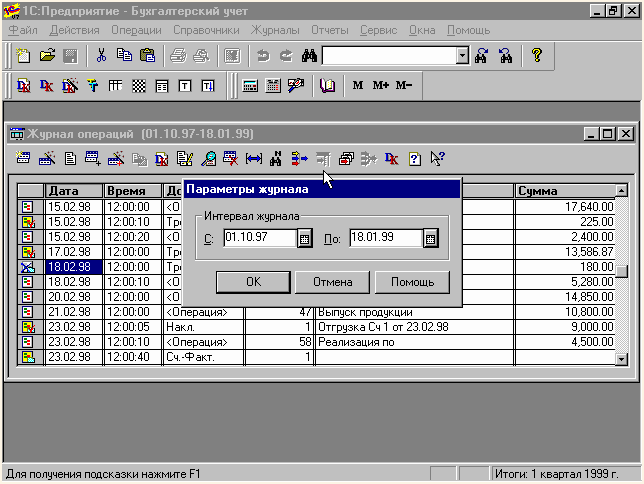Click the calendar icon in second toolbar
The height and width of the screenshot is (484, 644).
tap(273, 86)
